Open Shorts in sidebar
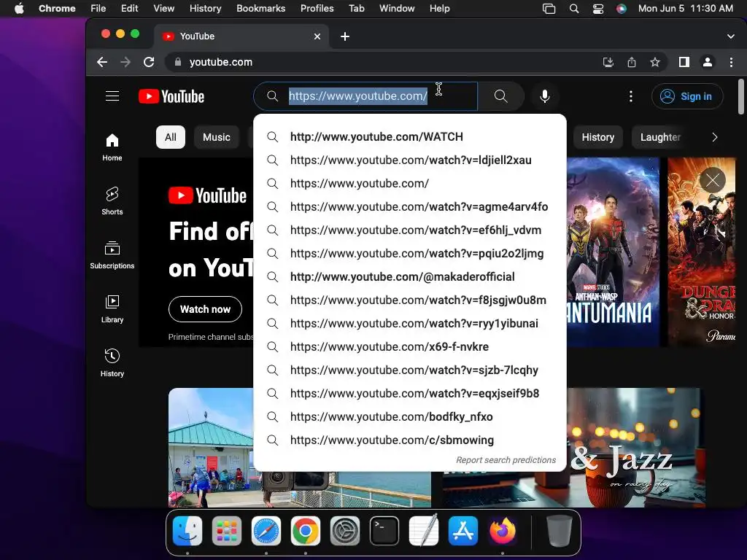Viewport: 747px width, 560px height. (112, 201)
